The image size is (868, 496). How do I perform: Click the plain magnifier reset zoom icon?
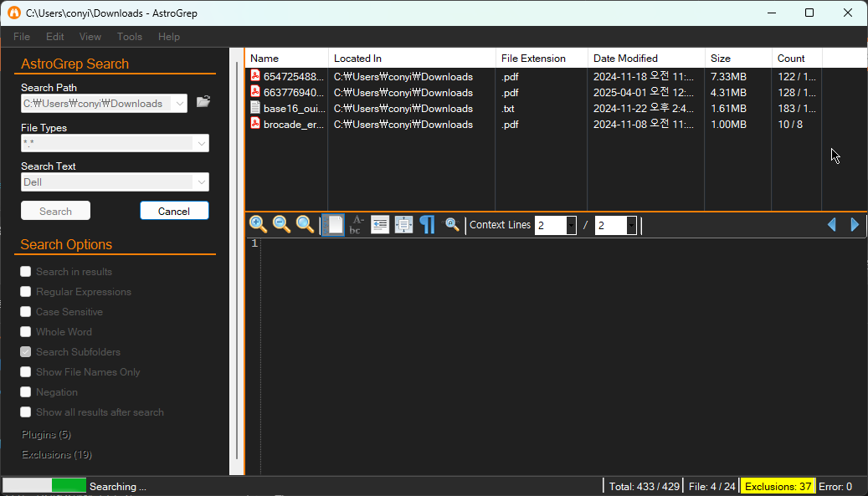pyautogui.click(x=305, y=224)
